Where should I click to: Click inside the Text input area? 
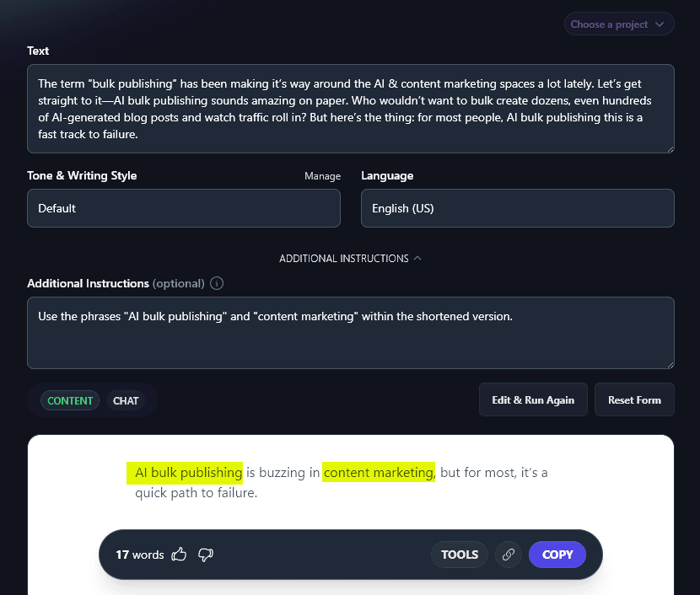(351, 109)
